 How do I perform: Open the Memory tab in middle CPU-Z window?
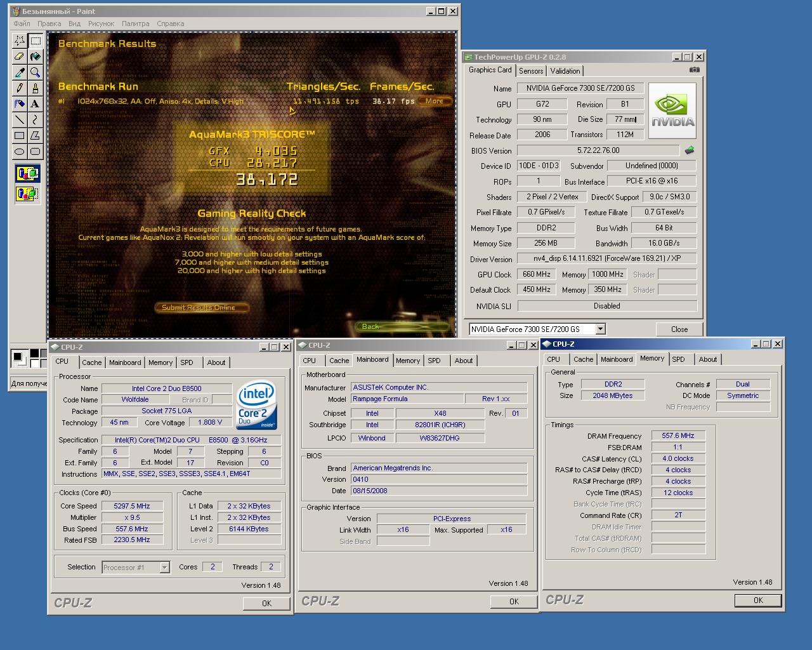[407, 361]
